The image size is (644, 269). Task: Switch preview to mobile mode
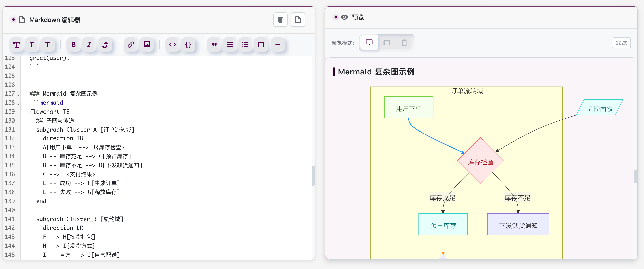pos(404,43)
